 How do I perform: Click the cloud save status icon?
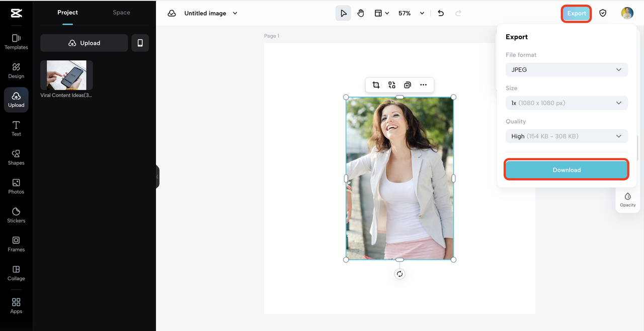tap(172, 13)
